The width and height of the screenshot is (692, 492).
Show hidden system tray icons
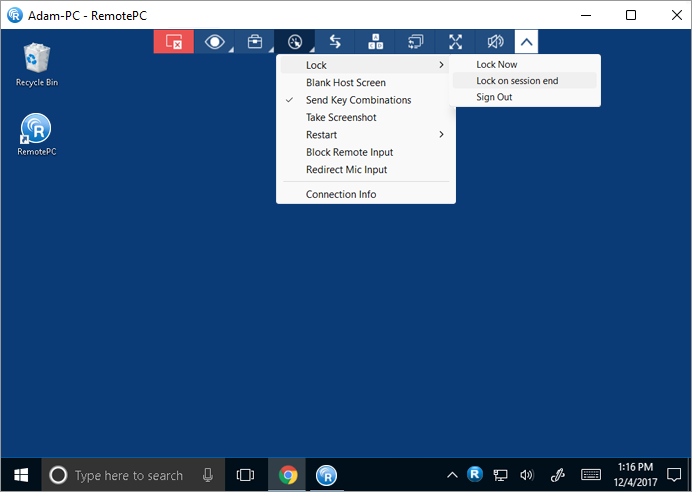pos(452,475)
